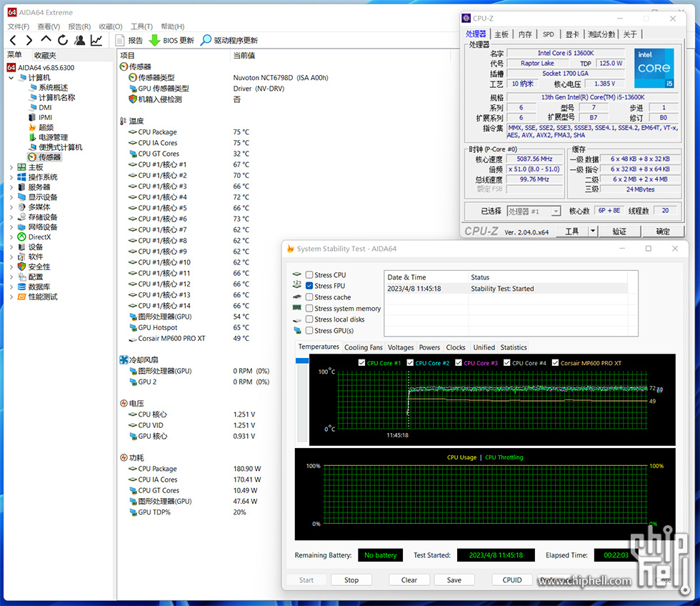700x606 pixels.
Task: Expand the 主板 tree node
Action: pos(11,167)
